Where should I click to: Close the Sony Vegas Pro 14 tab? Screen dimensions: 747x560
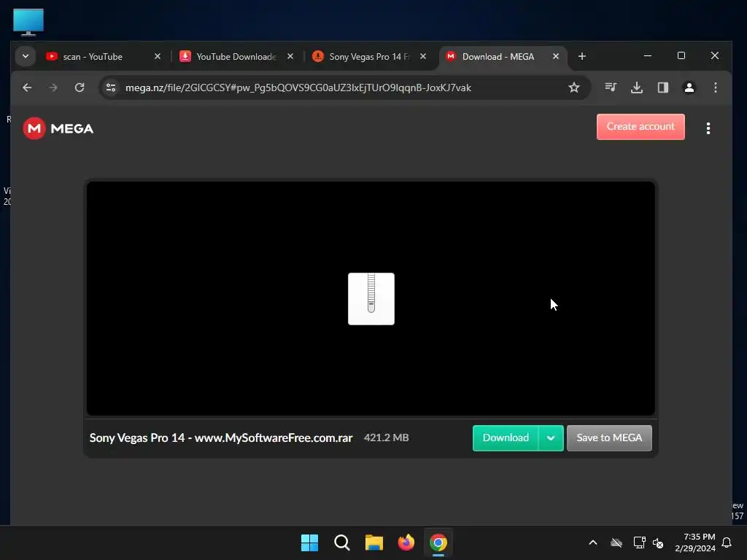(x=422, y=56)
